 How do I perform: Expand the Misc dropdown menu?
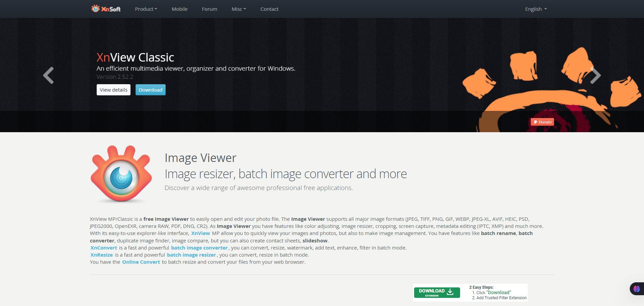tap(239, 9)
